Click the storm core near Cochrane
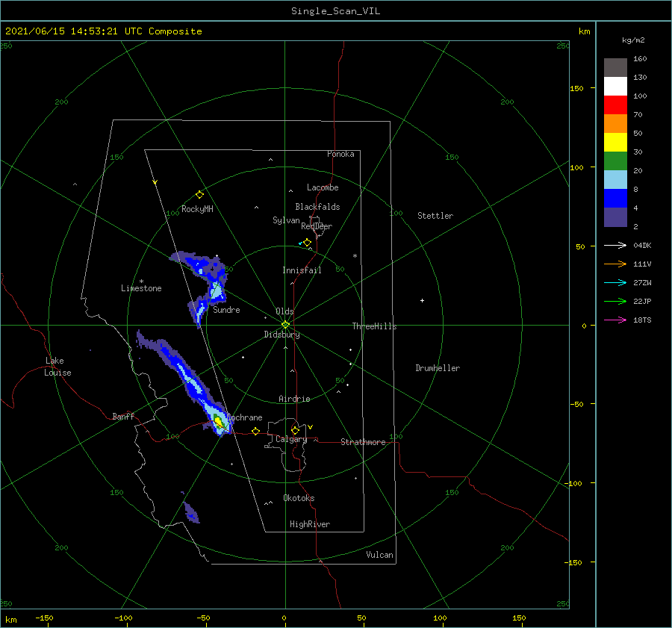This screenshot has height=628, width=672. tap(219, 422)
